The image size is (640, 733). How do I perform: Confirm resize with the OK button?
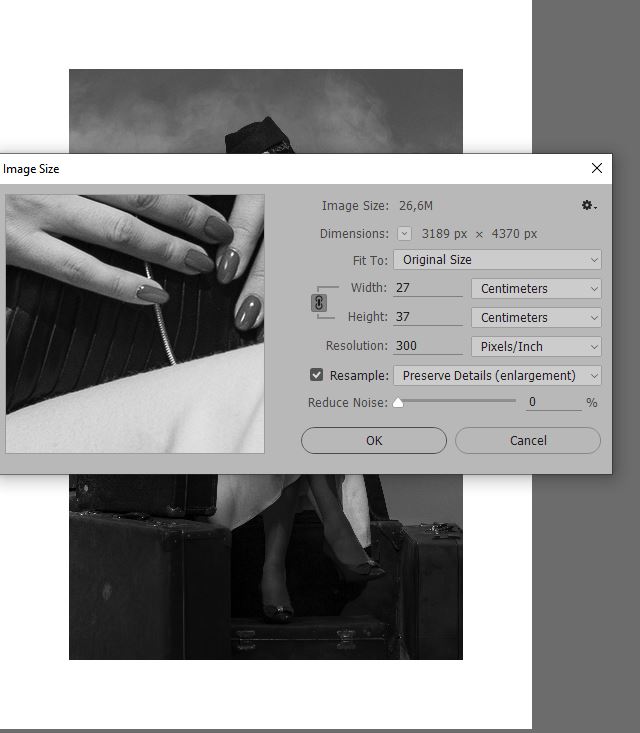point(374,440)
